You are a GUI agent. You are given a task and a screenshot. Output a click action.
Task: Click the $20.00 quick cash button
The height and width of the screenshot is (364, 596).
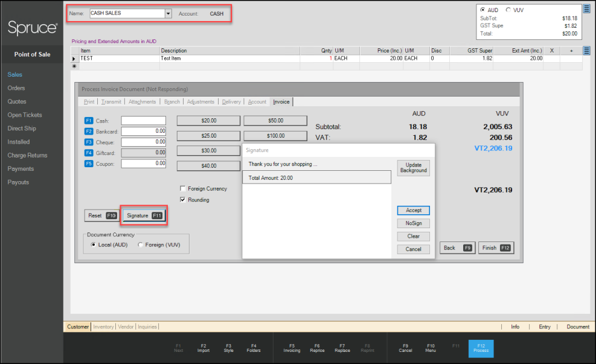[x=209, y=121]
